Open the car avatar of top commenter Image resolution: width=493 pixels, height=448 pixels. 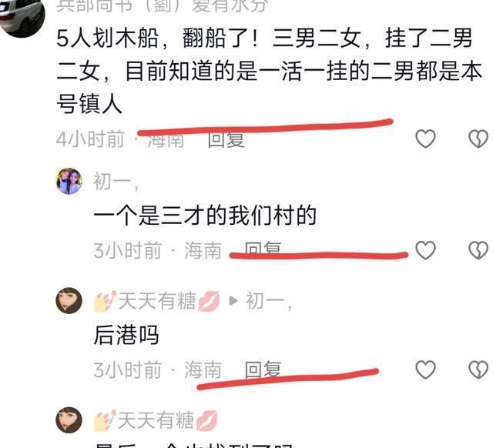[x=22, y=15]
